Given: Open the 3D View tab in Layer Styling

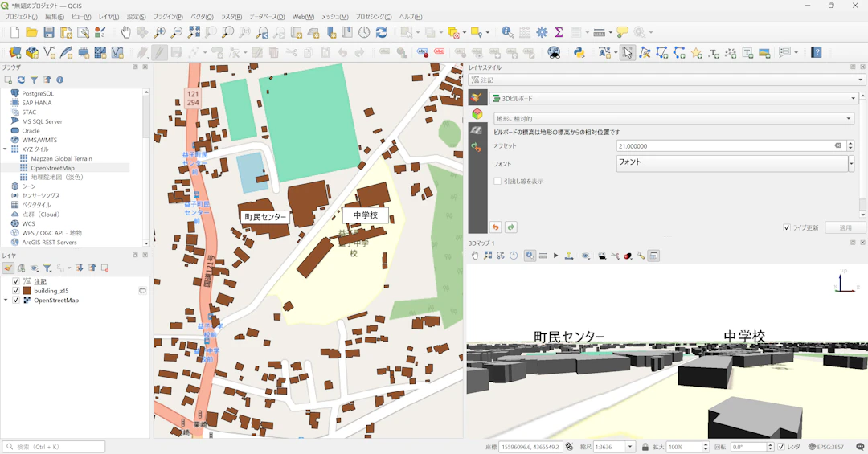Looking at the screenshot, I should pyautogui.click(x=477, y=113).
